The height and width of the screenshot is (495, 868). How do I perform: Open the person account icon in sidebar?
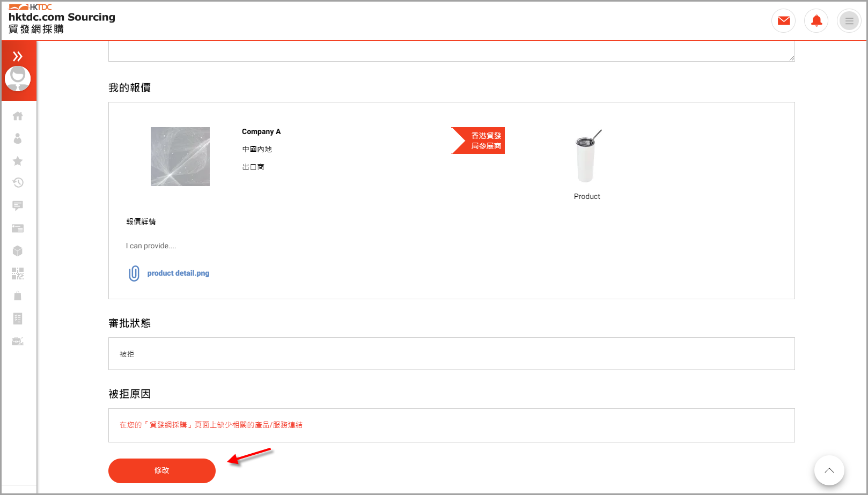[x=18, y=138]
